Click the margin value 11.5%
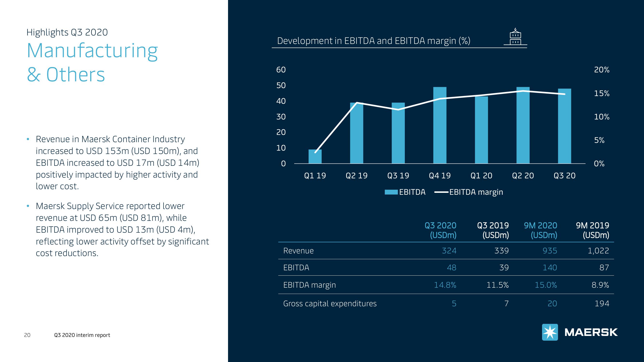644x362 pixels. 498,285
